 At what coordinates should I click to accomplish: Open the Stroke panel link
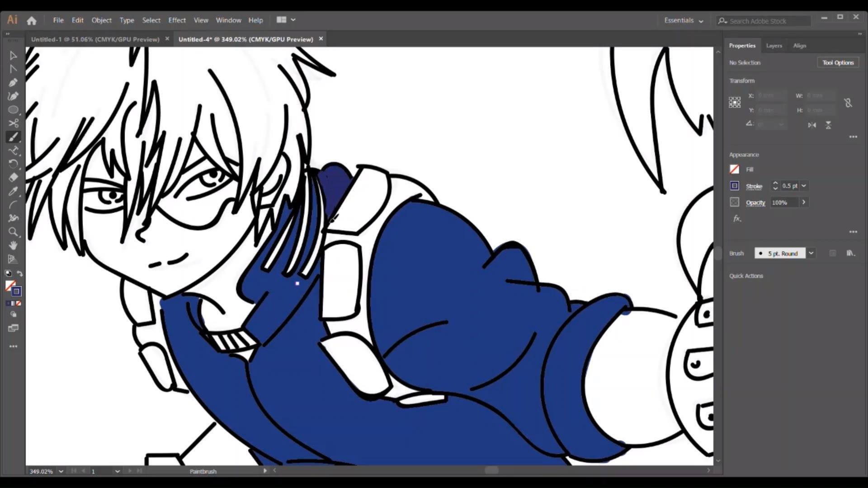click(754, 186)
